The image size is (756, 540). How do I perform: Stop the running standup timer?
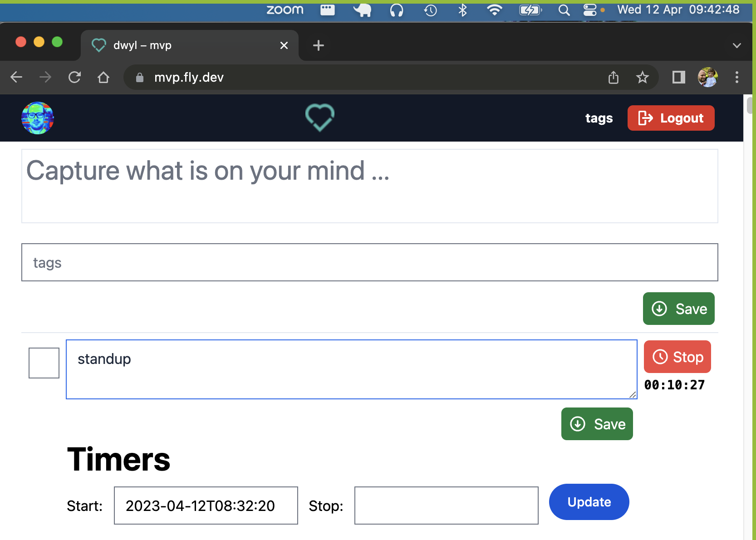(677, 357)
